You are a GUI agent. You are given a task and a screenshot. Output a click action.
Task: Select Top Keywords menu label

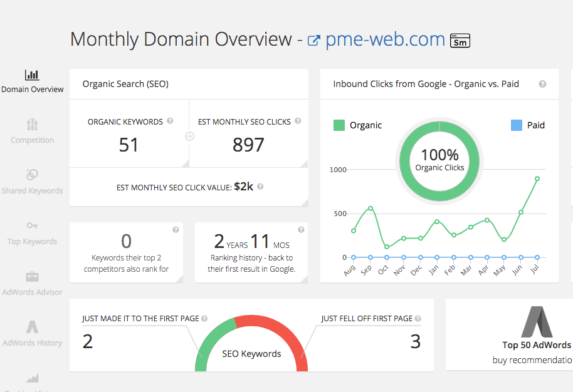click(32, 242)
